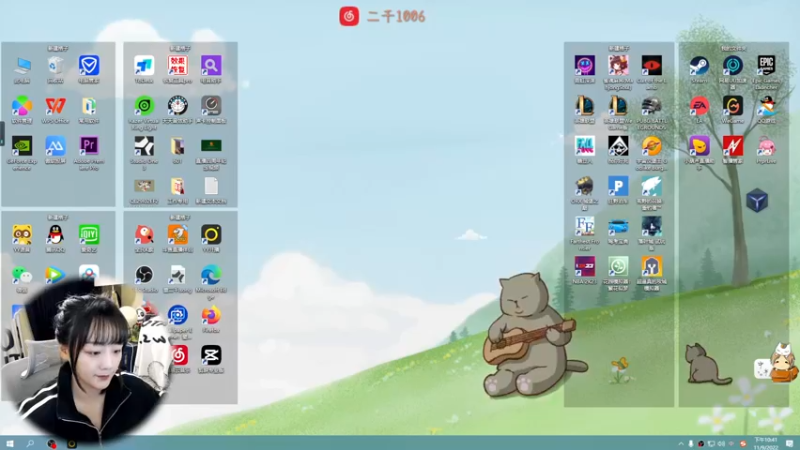Open the This PC desktop icon
This screenshot has width=800, height=450.
coord(22,66)
